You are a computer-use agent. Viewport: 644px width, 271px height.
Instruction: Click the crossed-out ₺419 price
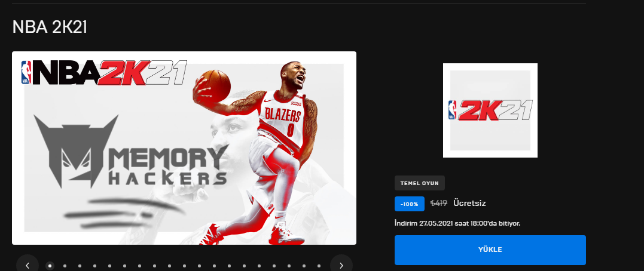(x=439, y=203)
